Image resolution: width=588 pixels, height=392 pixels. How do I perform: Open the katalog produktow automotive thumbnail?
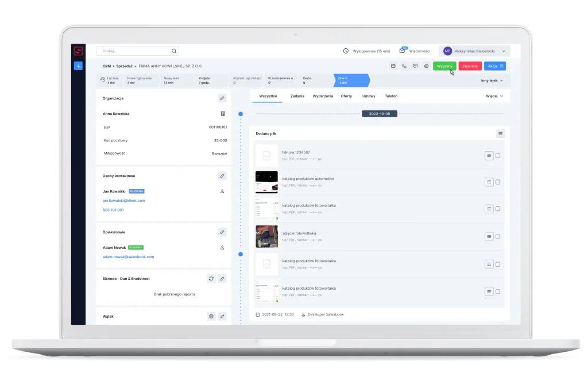(266, 182)
